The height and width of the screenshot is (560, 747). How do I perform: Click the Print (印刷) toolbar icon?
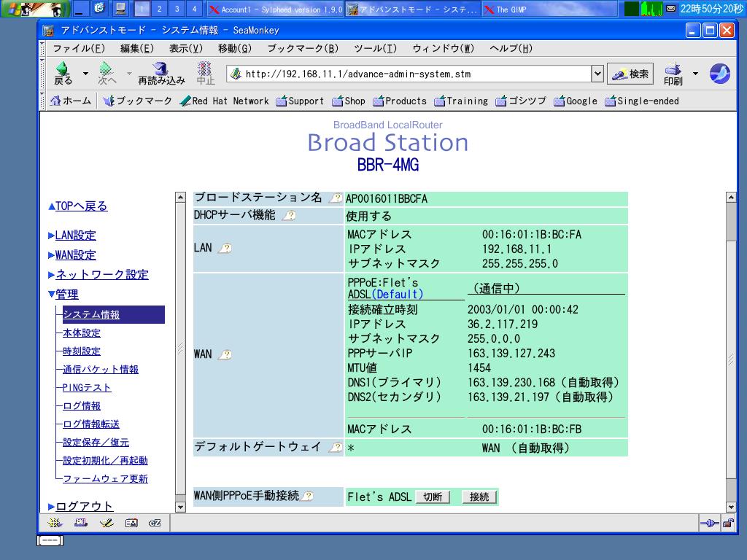673,72
